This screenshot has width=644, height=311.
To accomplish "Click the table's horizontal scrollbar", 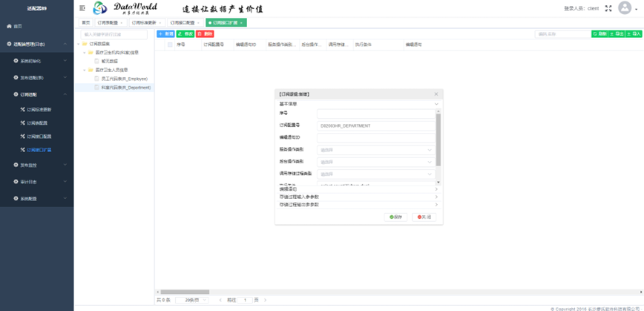I will click(x=185, y=292).
